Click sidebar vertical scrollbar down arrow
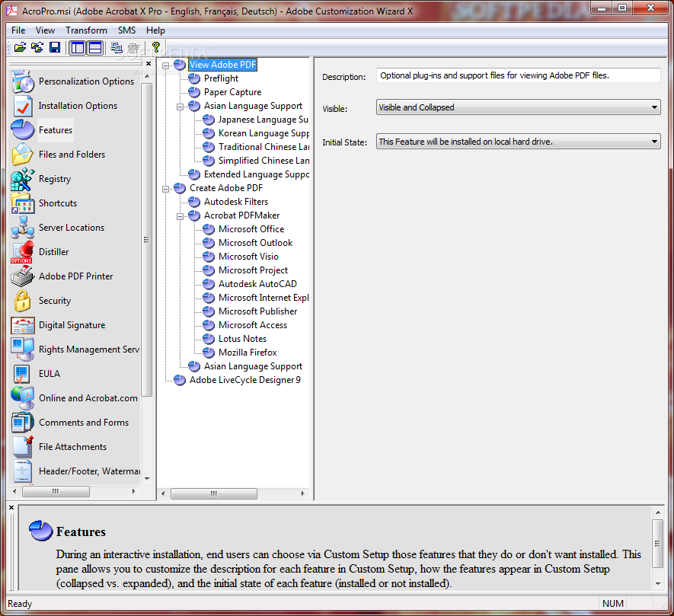The width and height of the screenshot is (674, 616). [x=147, y=478]
